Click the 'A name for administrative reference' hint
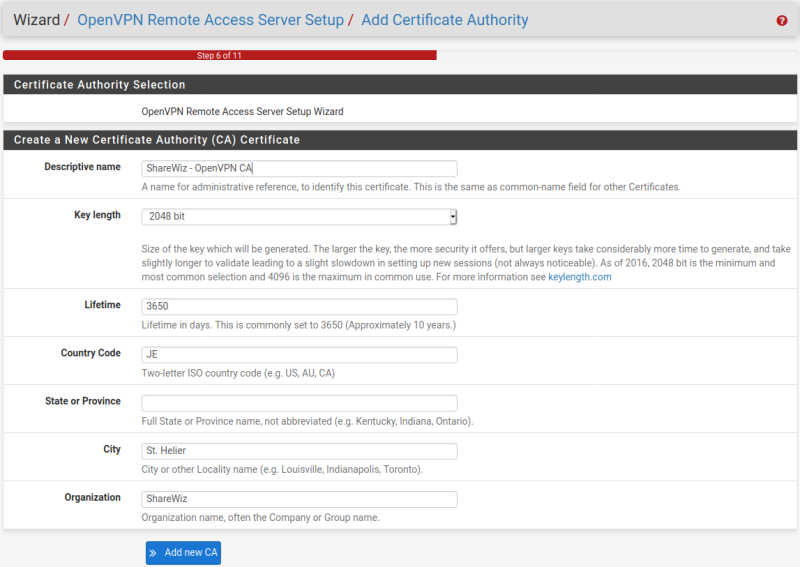This screenshot has height=567, width=800. pyautogui.click(x=411, y=187)
